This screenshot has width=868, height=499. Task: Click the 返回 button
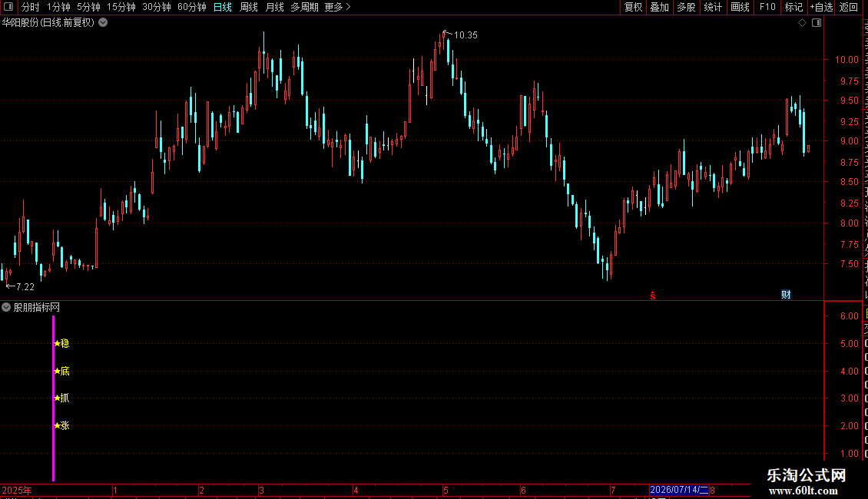pos(848,7)
